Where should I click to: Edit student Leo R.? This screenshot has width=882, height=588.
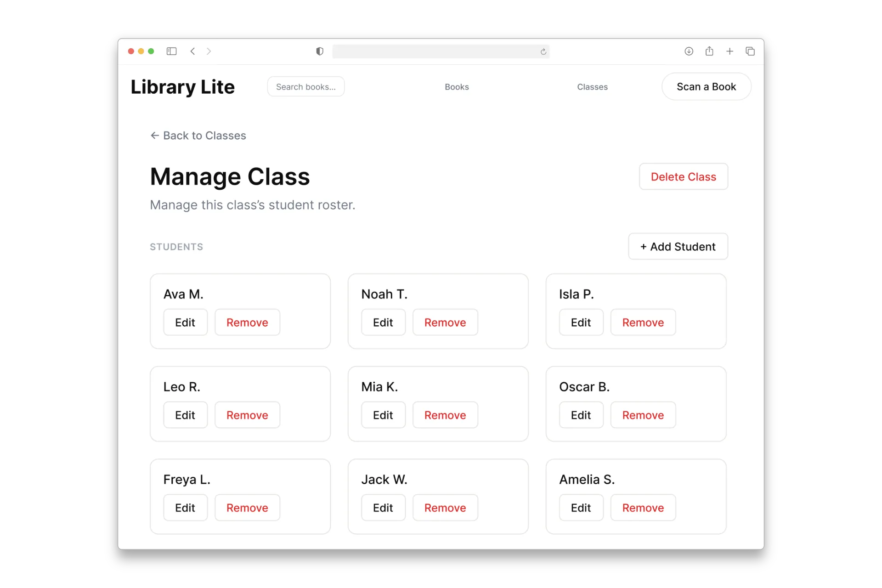(185, 415)
